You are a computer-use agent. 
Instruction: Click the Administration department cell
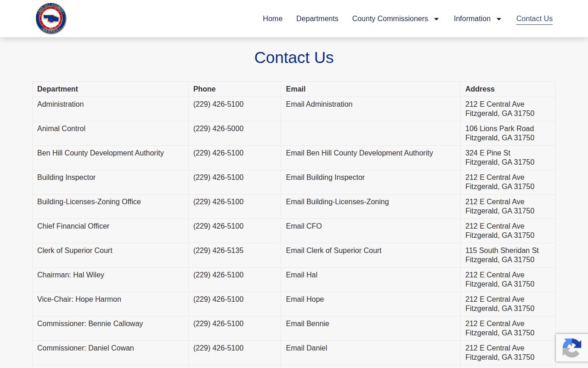coord(110,109)
